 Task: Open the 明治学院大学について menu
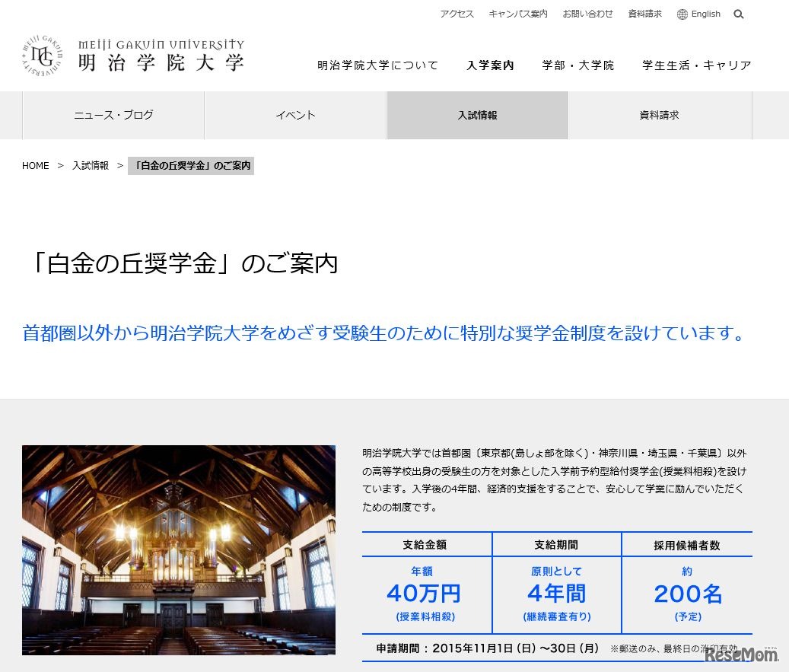[x=378, y=65]
